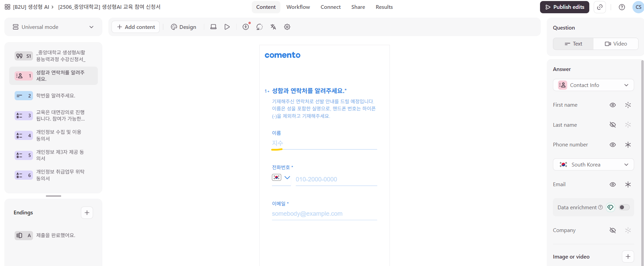
Task: Click the form title breadcrumb 2506_중앙대학교
Action: coord(109,7)
